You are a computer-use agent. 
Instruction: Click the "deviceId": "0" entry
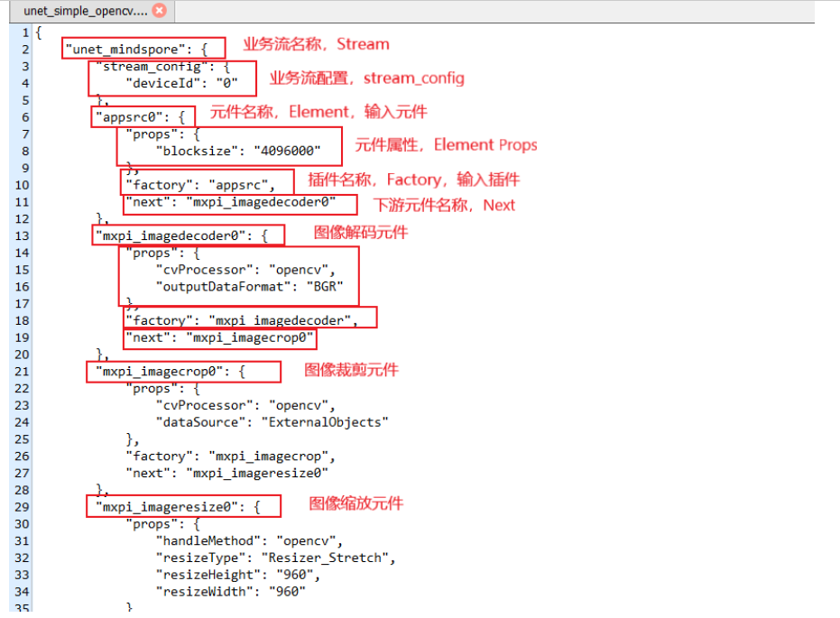(x=181, y=84)
